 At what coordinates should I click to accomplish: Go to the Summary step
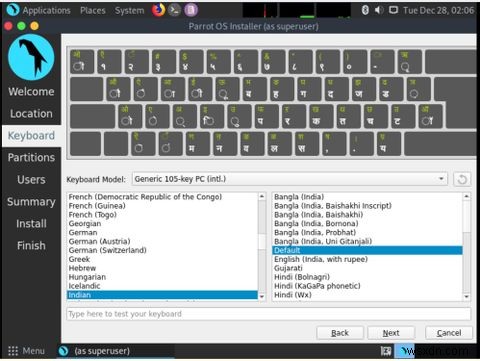point(31,202)
